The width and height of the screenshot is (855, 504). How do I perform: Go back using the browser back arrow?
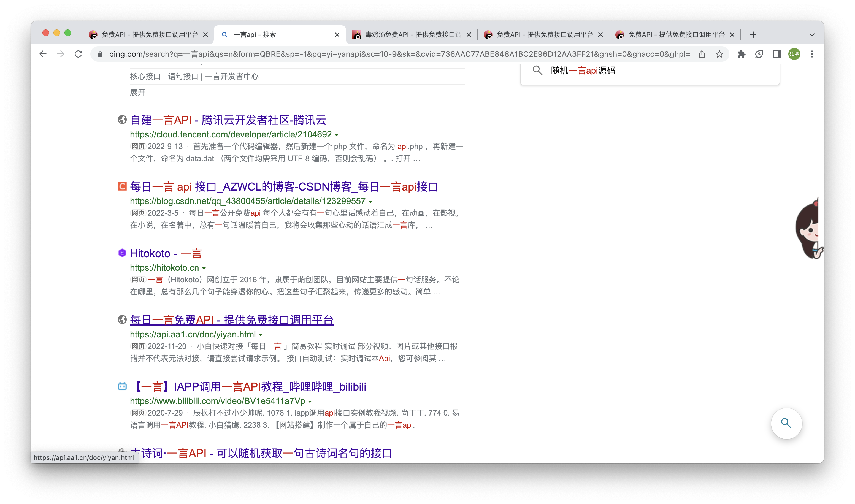point(43,54)
